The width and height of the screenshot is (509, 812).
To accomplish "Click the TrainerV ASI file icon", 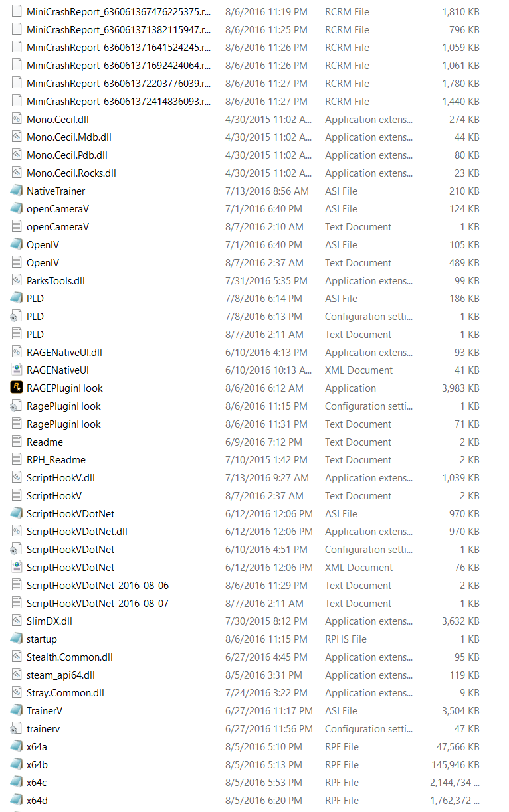I will (17, 710).
